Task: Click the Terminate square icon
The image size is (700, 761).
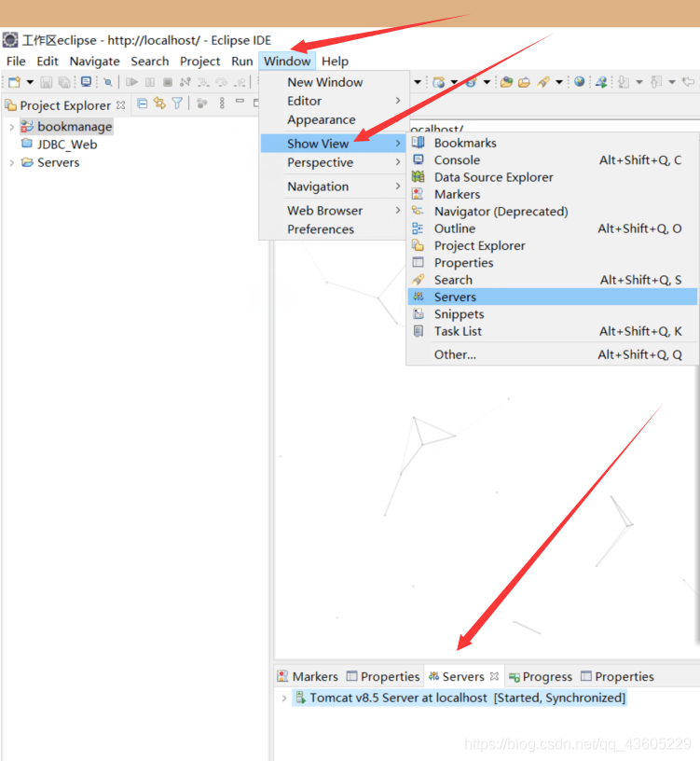Action: [x=168, y=82]
